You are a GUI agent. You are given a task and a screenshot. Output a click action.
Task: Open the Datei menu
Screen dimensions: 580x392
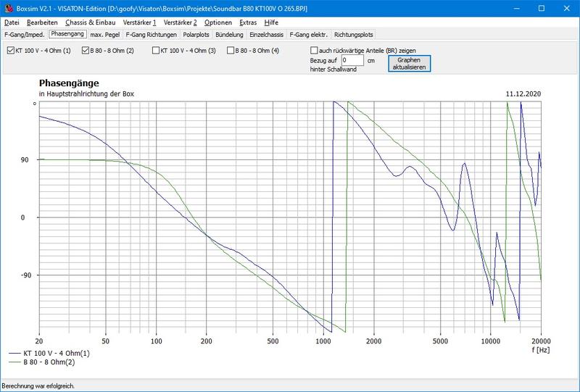click(x=12, y=22)
